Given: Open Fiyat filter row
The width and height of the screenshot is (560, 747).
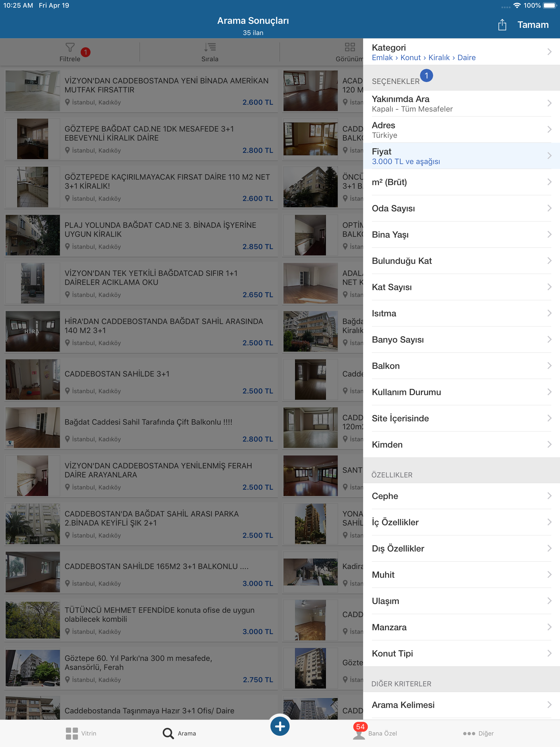Looking at the screenshot, I should coord(461,156).
